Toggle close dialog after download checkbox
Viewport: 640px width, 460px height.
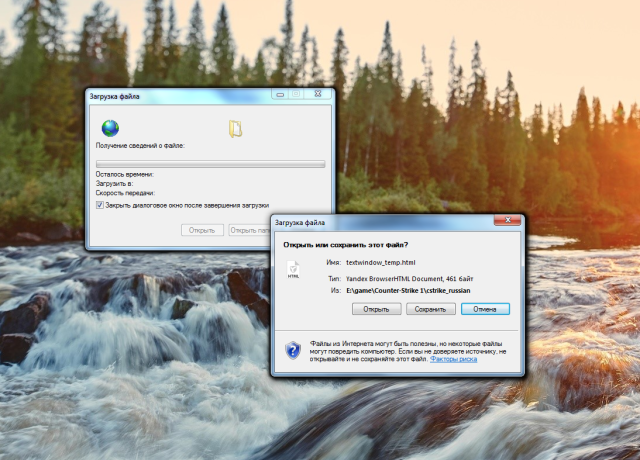[100, 205]
